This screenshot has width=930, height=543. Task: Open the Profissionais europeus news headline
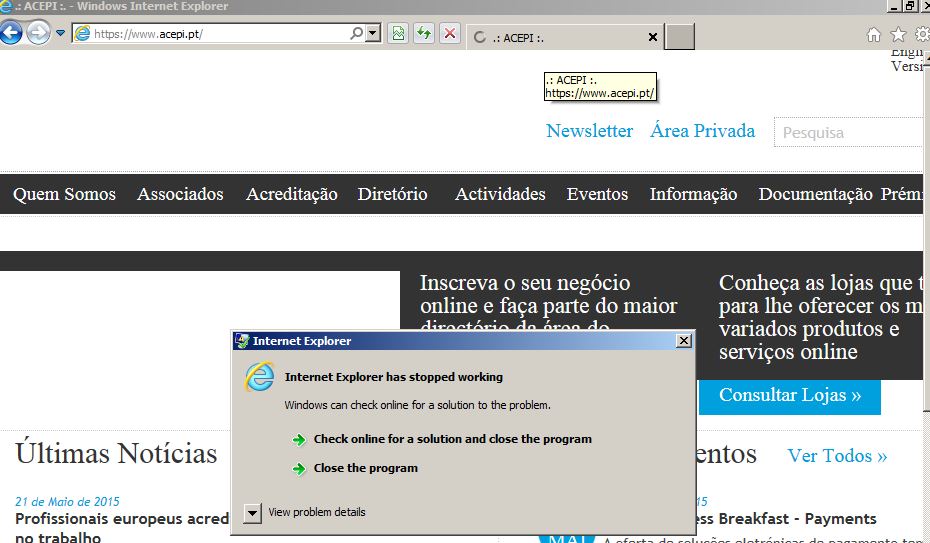point(122,528)
